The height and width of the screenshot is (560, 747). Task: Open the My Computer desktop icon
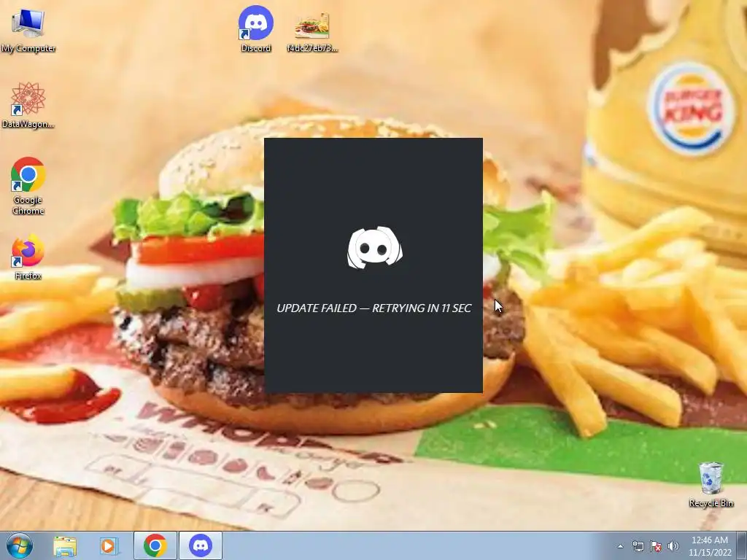click(x=28, y=31)
